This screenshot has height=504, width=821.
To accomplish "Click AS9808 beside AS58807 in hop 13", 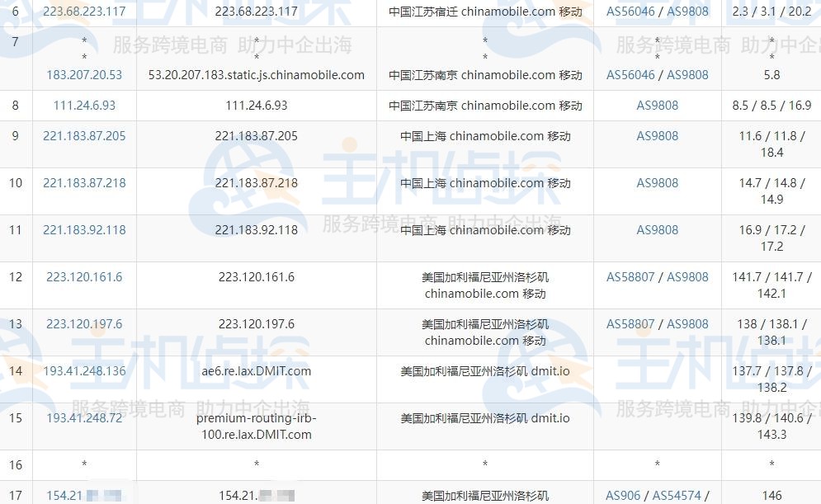I will pos(687,324).
